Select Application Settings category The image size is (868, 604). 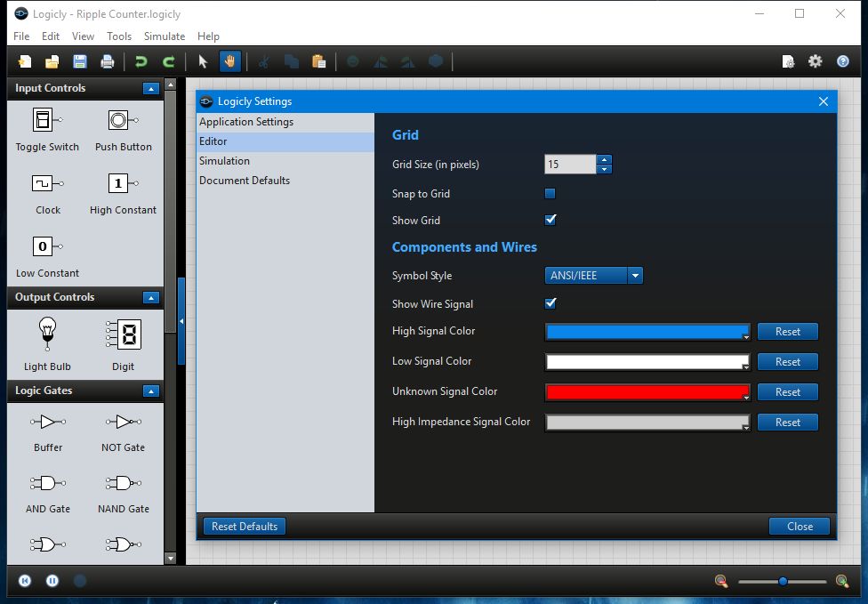[285, 122]
